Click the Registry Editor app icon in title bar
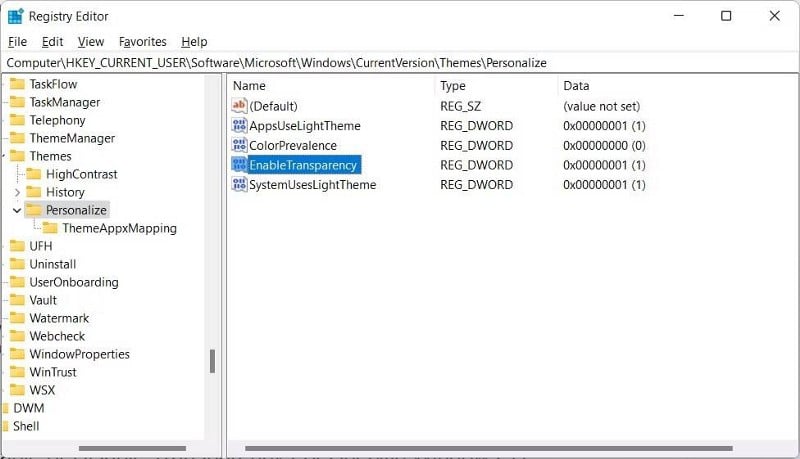This screenshot has width=800, height=459. pyautogui.click(x=16, y=16)
